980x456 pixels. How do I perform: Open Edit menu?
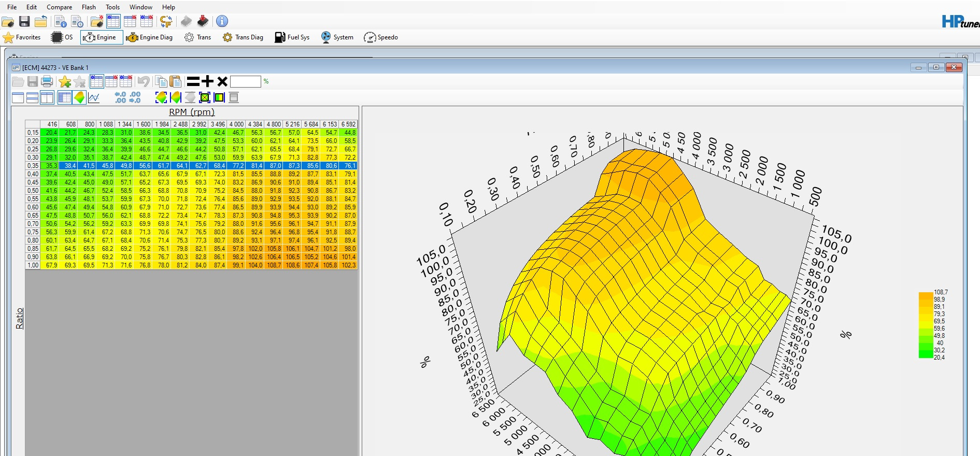[32, 7]
